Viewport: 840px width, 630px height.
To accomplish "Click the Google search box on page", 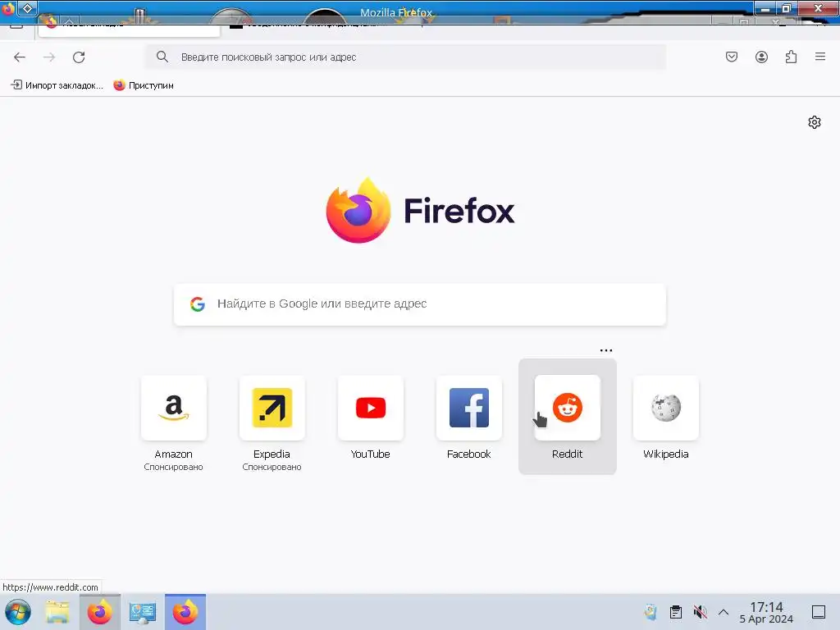I will [x=420, y=304].
